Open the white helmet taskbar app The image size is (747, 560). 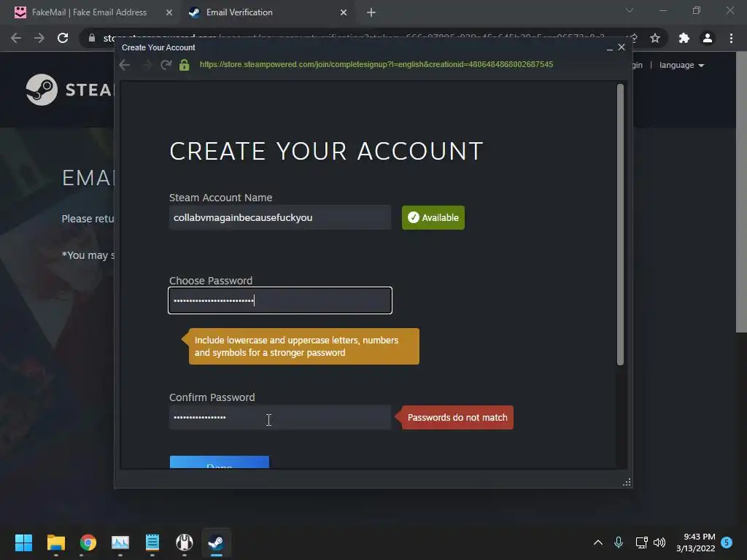click(x=185, y=542)
